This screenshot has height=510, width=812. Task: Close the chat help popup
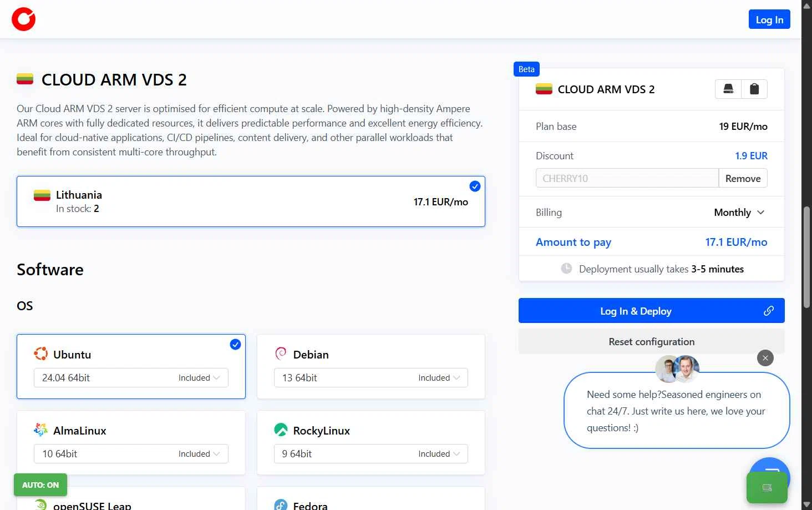(x=765, y=358)
